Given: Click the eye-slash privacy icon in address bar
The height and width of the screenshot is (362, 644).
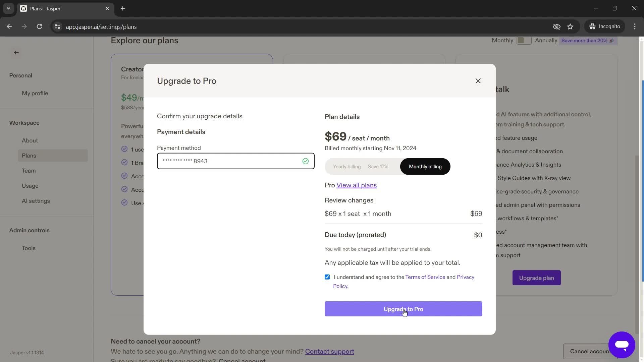Looking at the screenshot, I should coord(556,26).
